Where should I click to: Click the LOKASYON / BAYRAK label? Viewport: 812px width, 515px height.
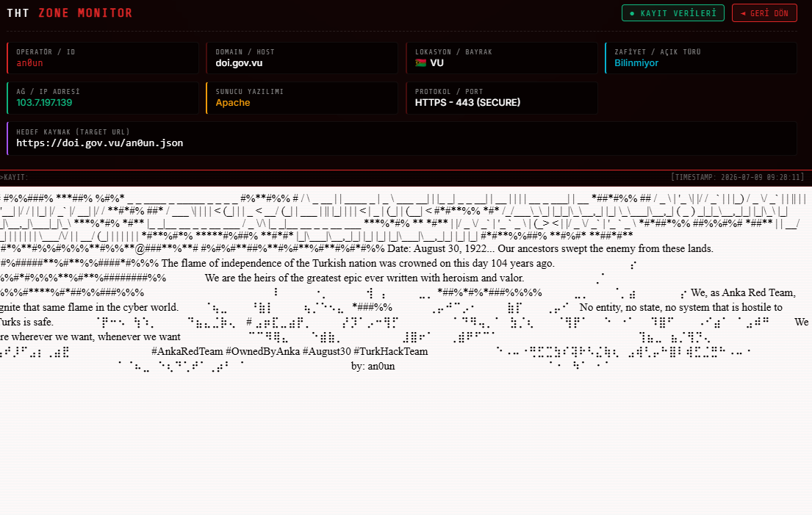tap(453, 51)
